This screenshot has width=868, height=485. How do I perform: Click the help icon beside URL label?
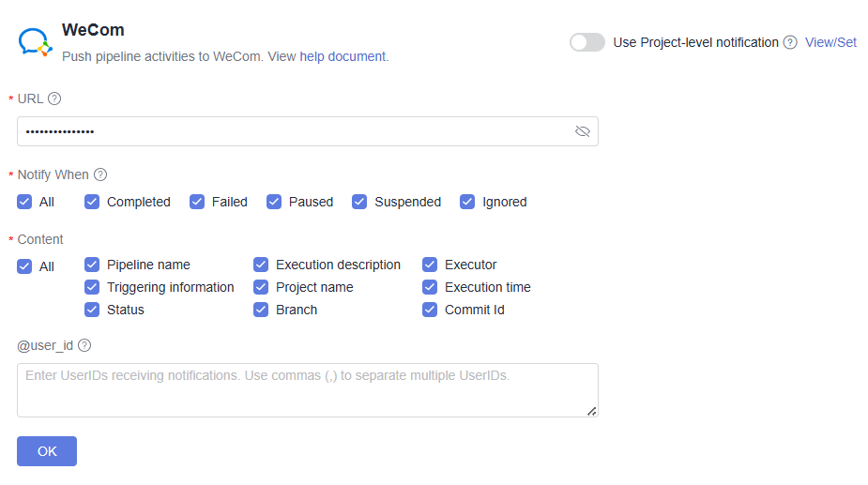(54, 99)
